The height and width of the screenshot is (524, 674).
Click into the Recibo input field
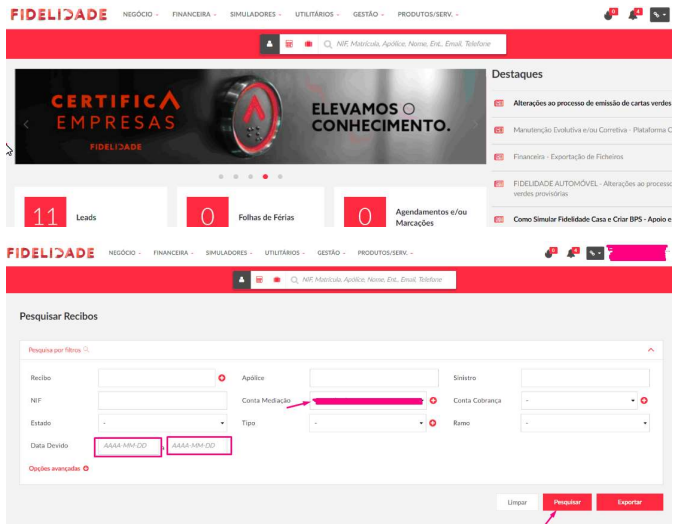156,378
